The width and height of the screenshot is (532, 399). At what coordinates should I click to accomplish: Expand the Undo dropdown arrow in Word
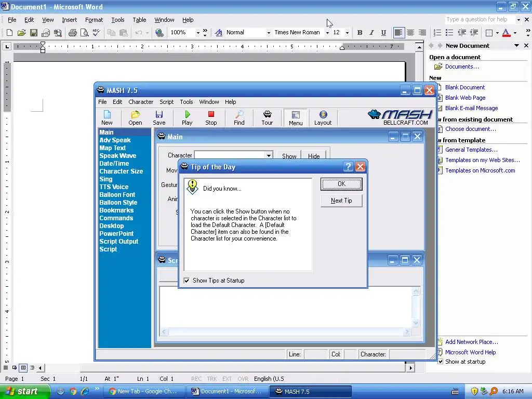tap(147, 33)
